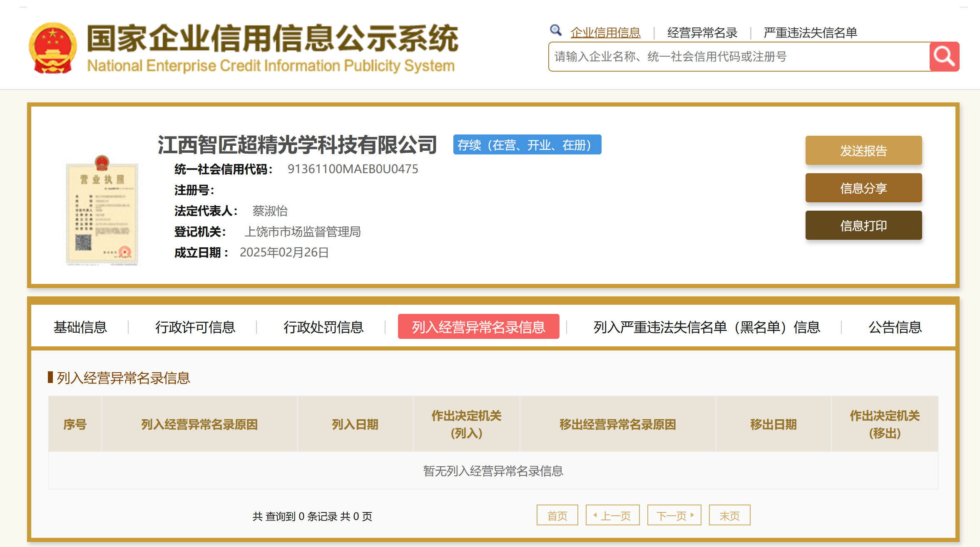Screen dimensions: 980x547
Task: Open the 企业信用信息 link
Action: coord(605,32)
